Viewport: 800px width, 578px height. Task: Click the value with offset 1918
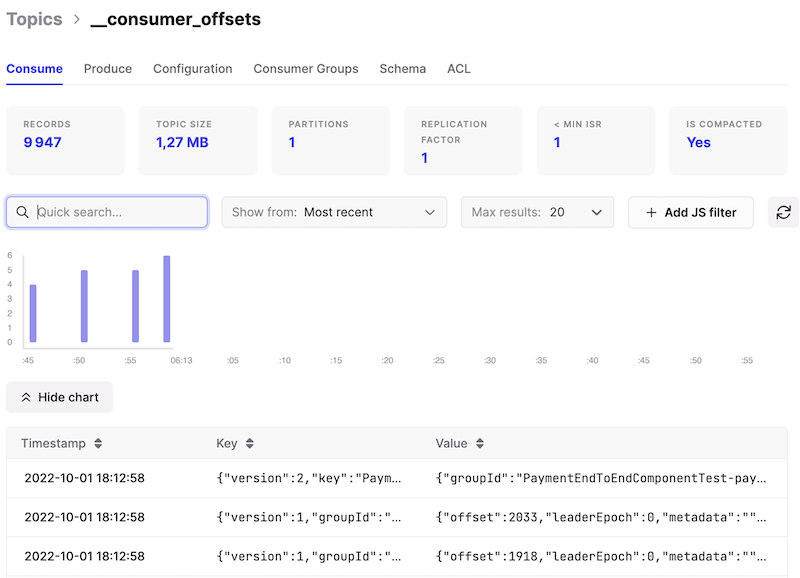point(601,556)
